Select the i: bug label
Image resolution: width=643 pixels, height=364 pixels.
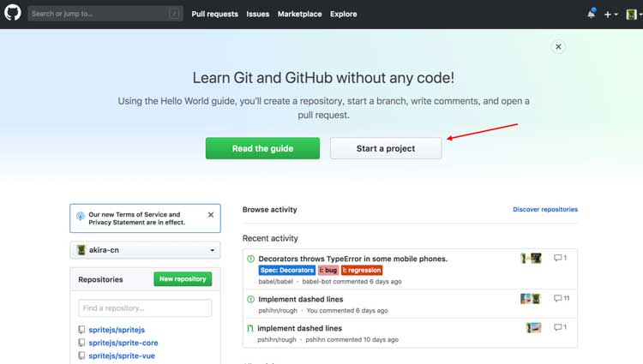click(x=328, y=271)
